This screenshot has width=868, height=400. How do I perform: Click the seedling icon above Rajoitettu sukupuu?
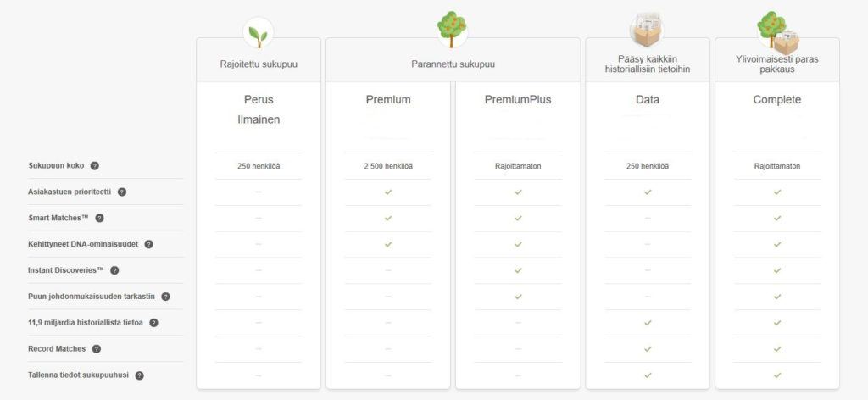point(258,33)
